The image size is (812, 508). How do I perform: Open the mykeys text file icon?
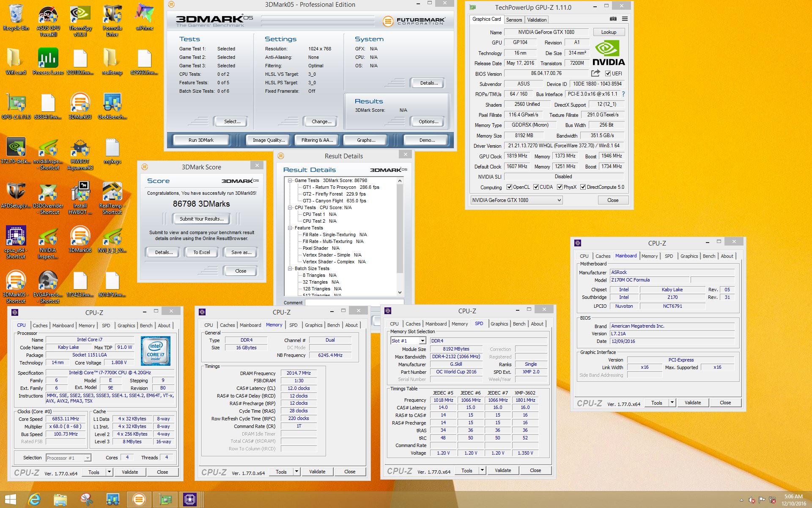(112, 151)
